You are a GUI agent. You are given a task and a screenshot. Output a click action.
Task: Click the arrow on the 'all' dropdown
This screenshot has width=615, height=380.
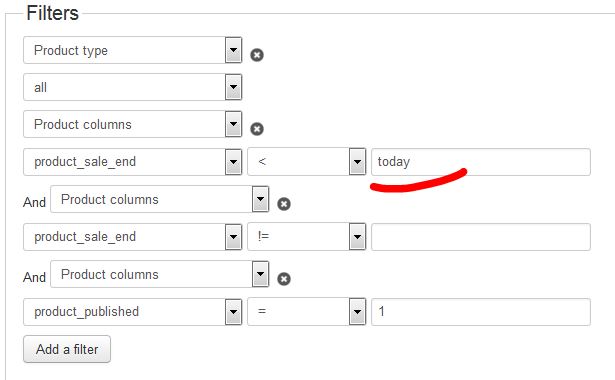point(233,87)
